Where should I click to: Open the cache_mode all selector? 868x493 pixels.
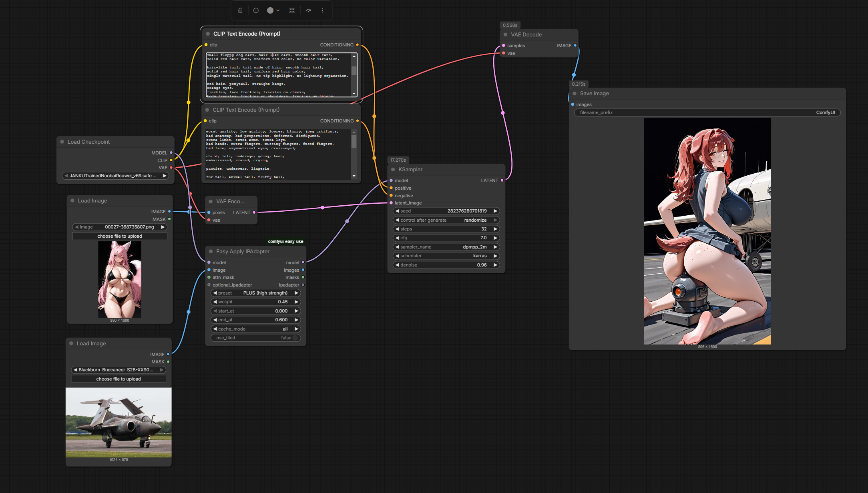(256, 329)
